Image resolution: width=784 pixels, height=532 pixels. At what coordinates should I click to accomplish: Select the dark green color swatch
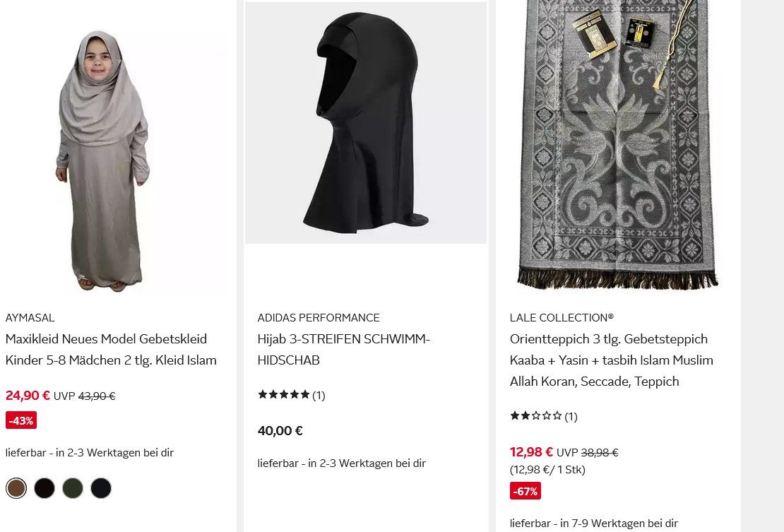(73, 488)
